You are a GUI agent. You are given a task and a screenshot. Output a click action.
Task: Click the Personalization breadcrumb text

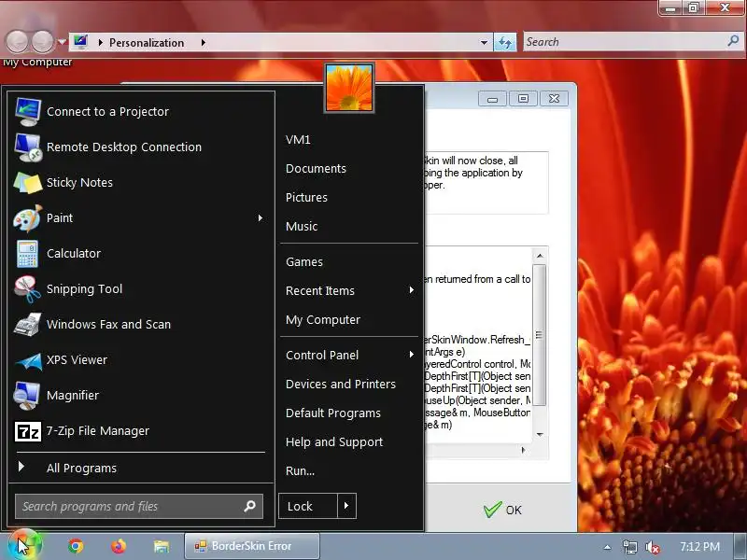147,42
